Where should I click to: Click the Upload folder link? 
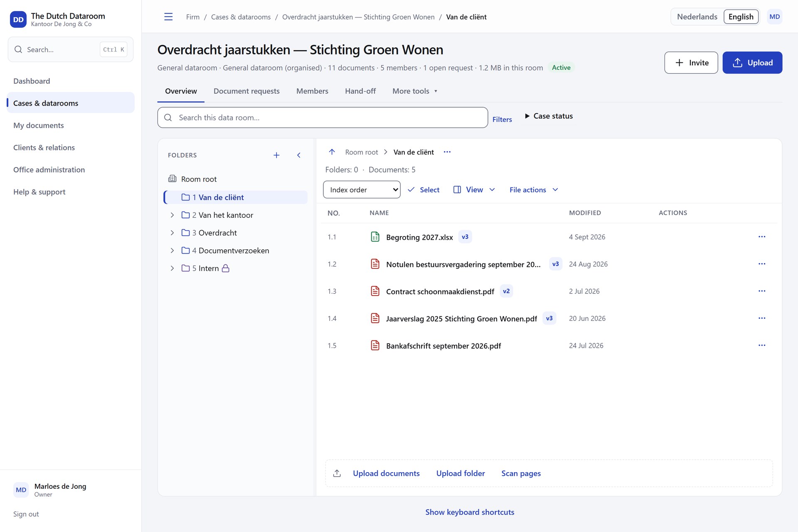click(461, 473)
